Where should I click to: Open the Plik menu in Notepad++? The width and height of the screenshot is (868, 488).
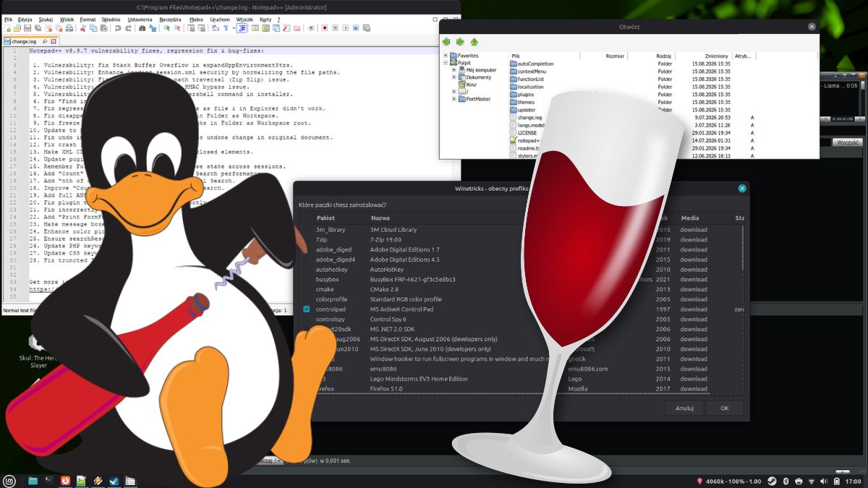click(x=8, y=20)
